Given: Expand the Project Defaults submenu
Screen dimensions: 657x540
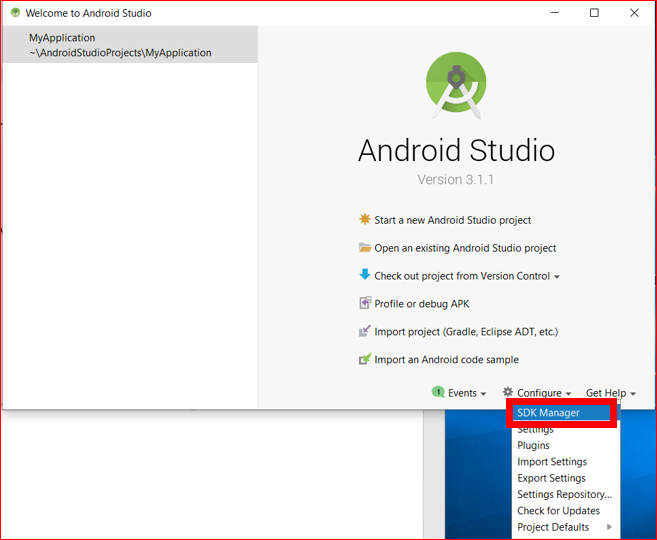Looking at the screenshot, I should [x=564, y=527].
